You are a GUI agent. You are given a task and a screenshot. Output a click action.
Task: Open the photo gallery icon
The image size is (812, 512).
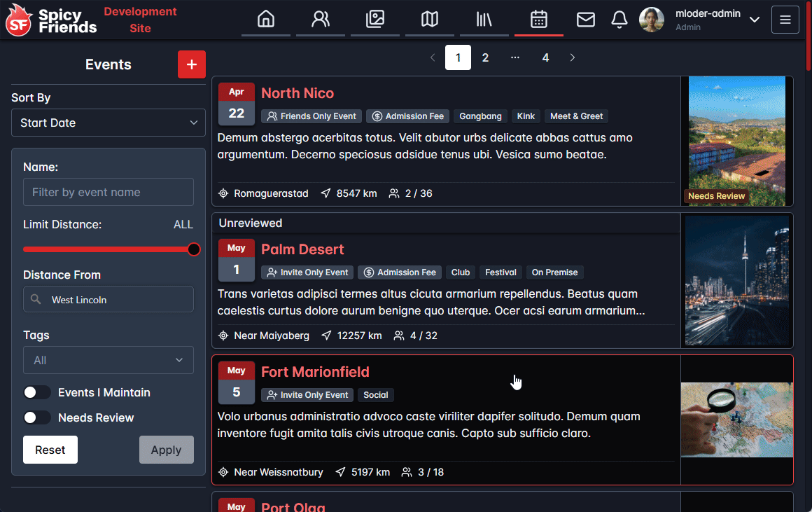[x=375, y=20]
